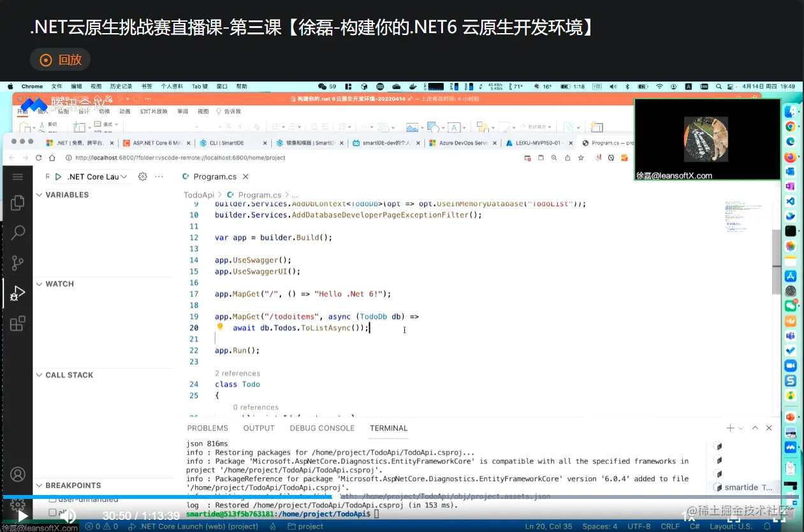Screen dimensions: 804x532
Task: Collapse the BREAKPOINTS section
Action: click(x=40, y=485)
